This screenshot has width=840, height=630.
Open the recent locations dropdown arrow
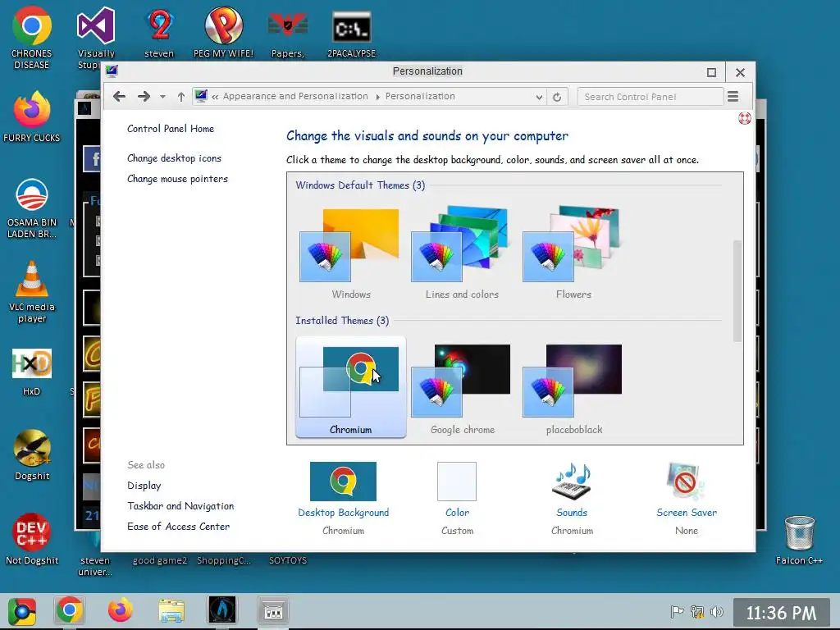(162, 97)
